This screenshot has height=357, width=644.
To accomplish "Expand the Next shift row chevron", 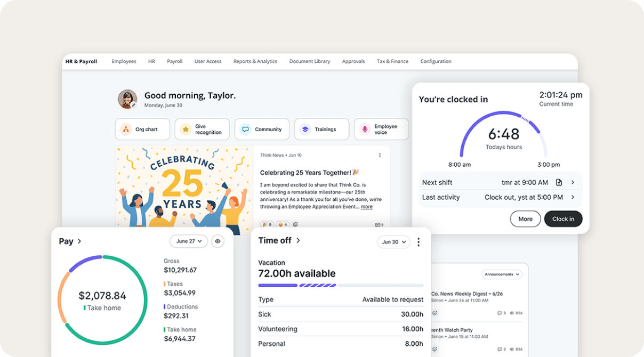I will [573, 182].
